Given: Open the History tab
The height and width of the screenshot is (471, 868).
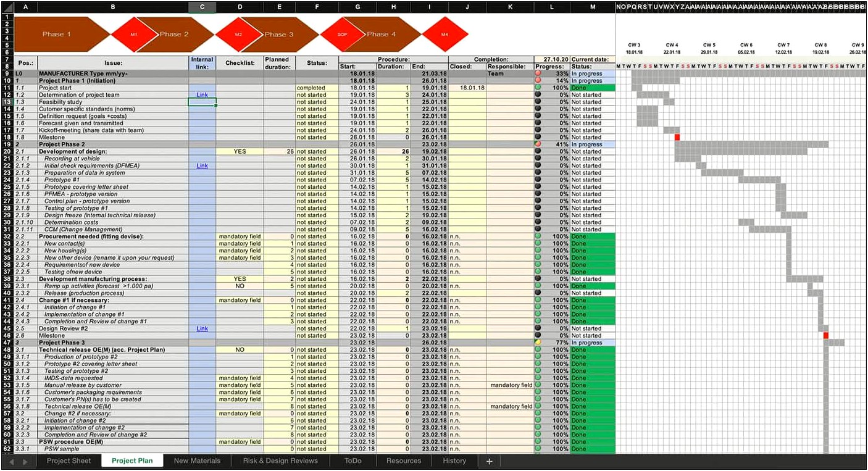Looking at the screenshot, I should [x=454, y=461].
